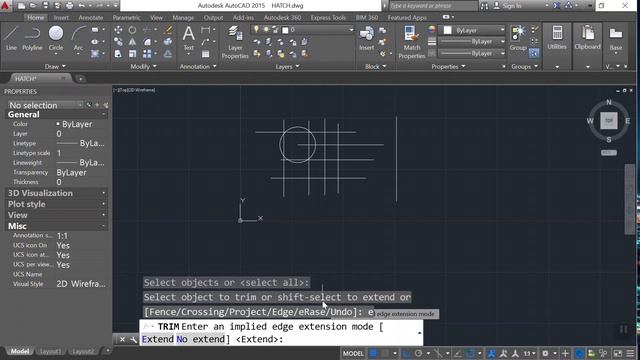Open the No selection dropdown in Properties palette
640x360 pixels.
45,105
